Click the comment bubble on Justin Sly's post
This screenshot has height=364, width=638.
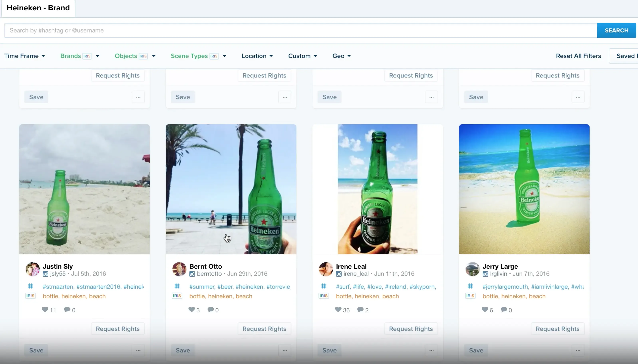(67, 310)
